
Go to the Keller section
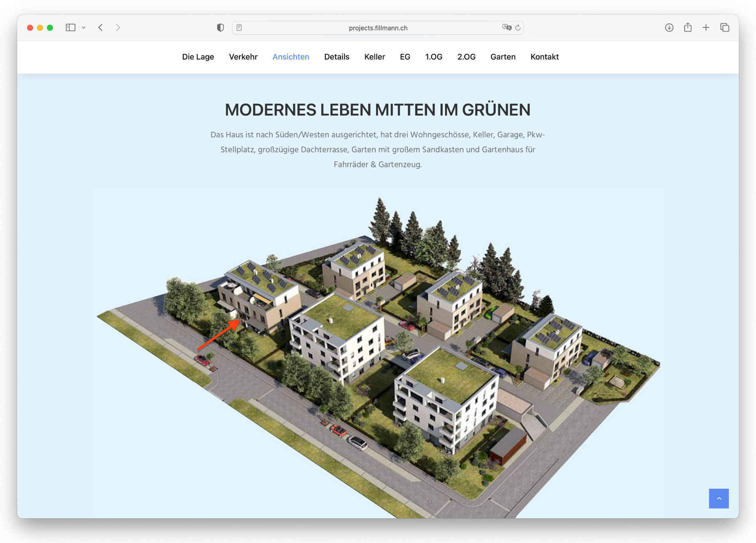(x=374, y=57)
